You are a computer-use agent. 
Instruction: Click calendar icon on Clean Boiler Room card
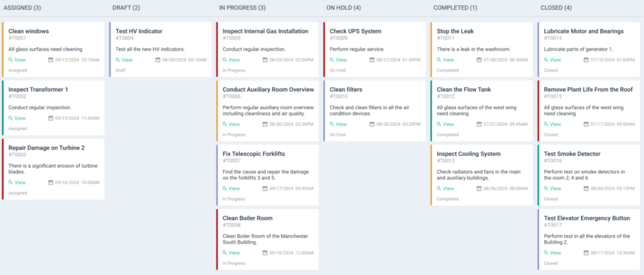(x=265, y=253)
